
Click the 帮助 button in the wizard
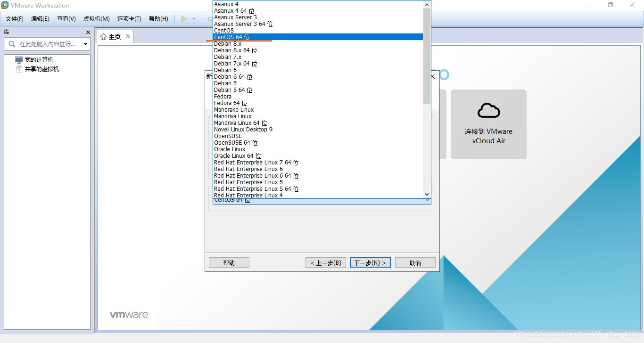[229, 262]
